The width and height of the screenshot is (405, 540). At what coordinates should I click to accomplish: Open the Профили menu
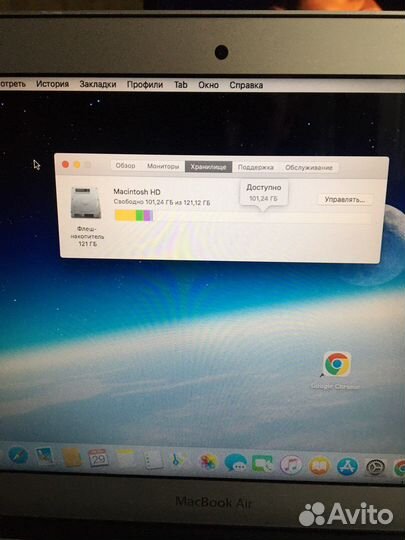pyautogui.click(x=145, y=84)
